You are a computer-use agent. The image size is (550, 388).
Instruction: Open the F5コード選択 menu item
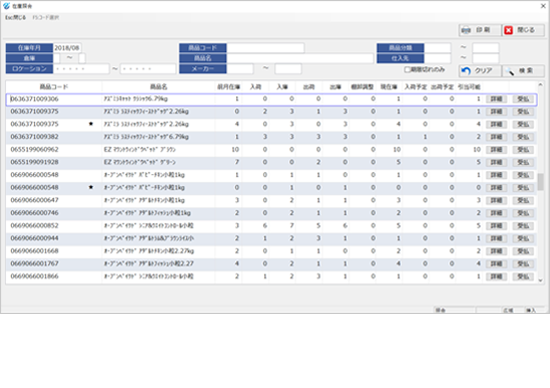46,17
